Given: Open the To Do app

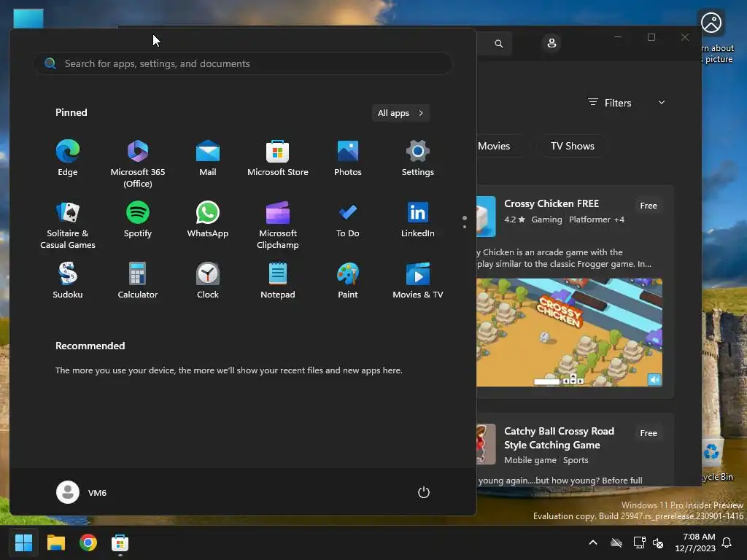Looking at the screenshot, I should 348,220.
